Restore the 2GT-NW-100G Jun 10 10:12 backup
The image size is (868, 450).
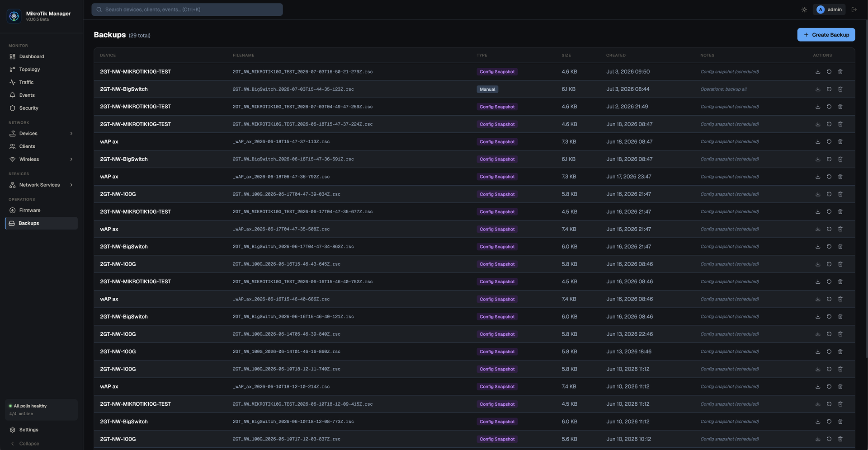(829, 439)
